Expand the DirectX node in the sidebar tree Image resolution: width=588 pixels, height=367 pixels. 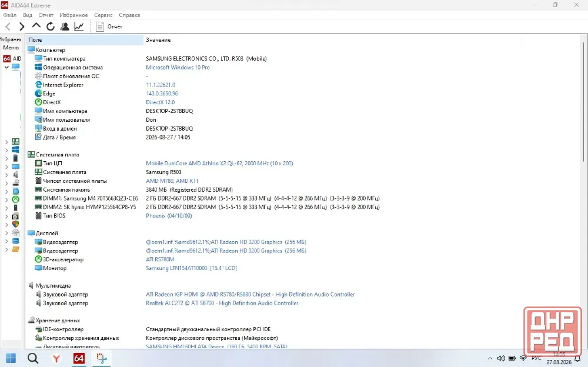pos(6,199)
